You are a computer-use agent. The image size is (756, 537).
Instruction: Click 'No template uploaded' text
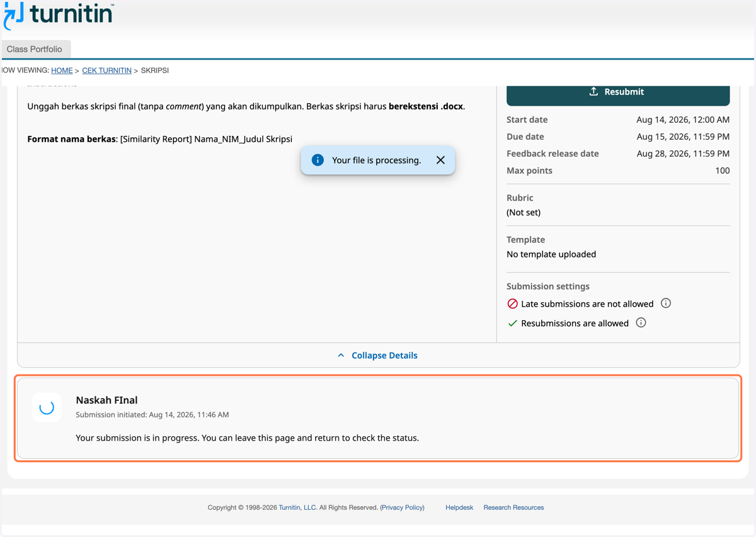point(551,254)
